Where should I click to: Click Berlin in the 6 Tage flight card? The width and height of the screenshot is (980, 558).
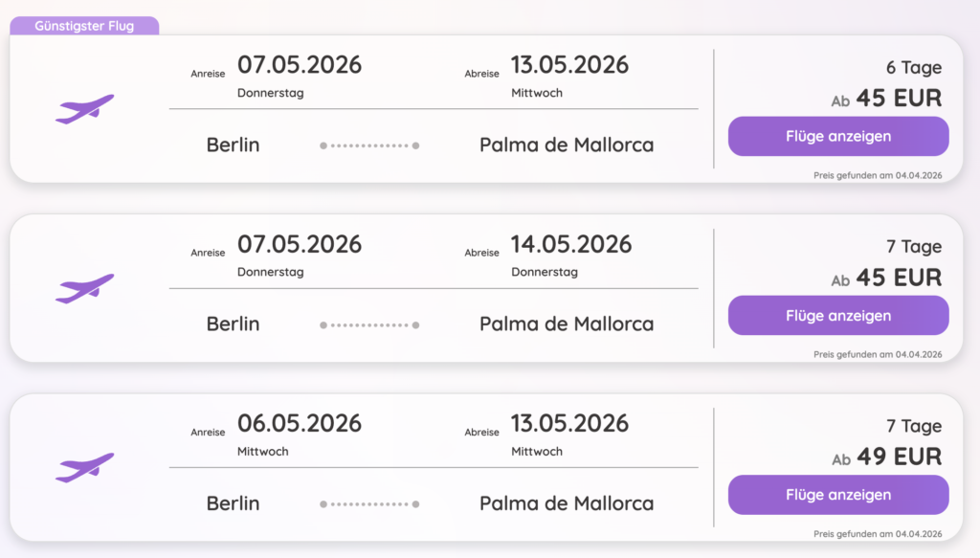coord(233,145)
